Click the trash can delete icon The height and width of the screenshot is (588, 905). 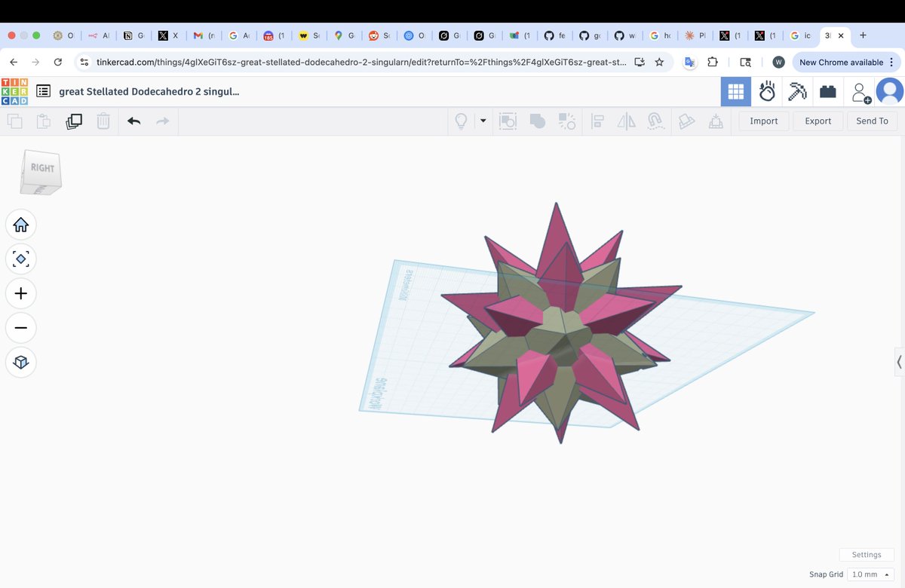click(103, 121)
